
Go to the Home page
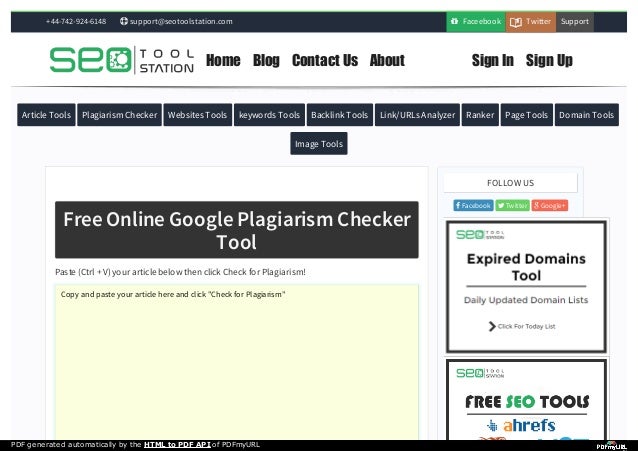223,60
